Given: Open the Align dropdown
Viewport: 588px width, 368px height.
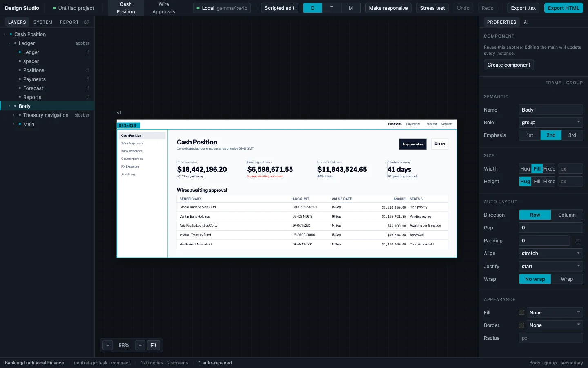Looking at the screenshot, I should point(551,254).
